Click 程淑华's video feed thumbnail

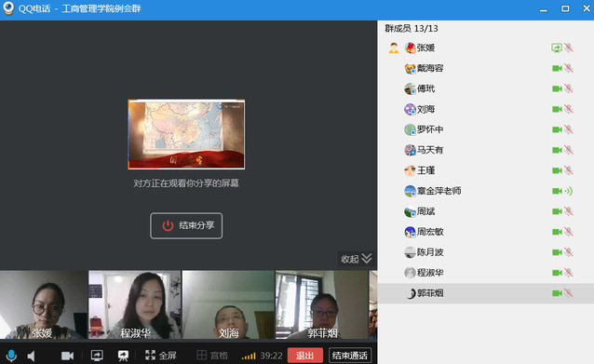point(134,304)
